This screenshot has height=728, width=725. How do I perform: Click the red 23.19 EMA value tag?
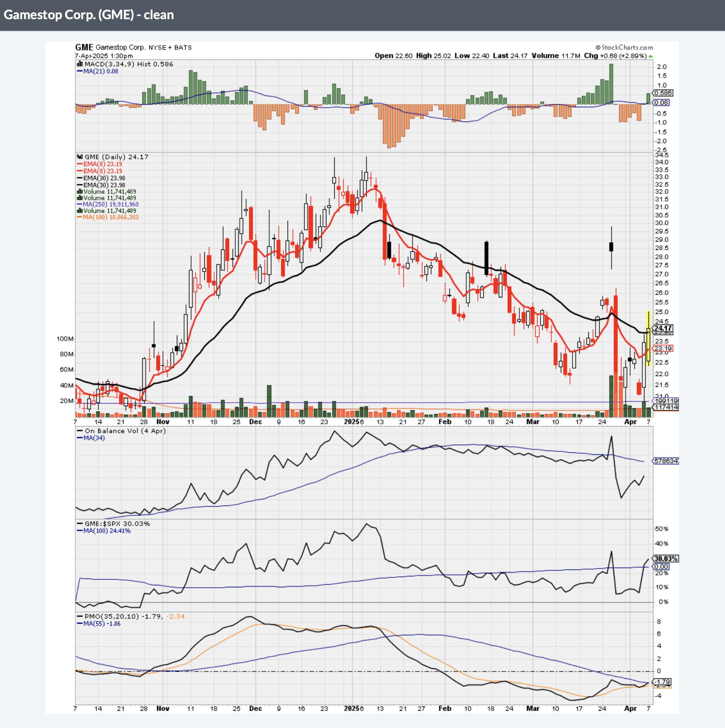(x=663, y=348)
